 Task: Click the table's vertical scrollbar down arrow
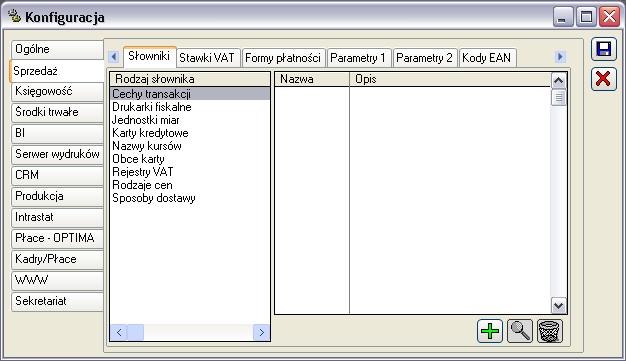tap(559, 306)
